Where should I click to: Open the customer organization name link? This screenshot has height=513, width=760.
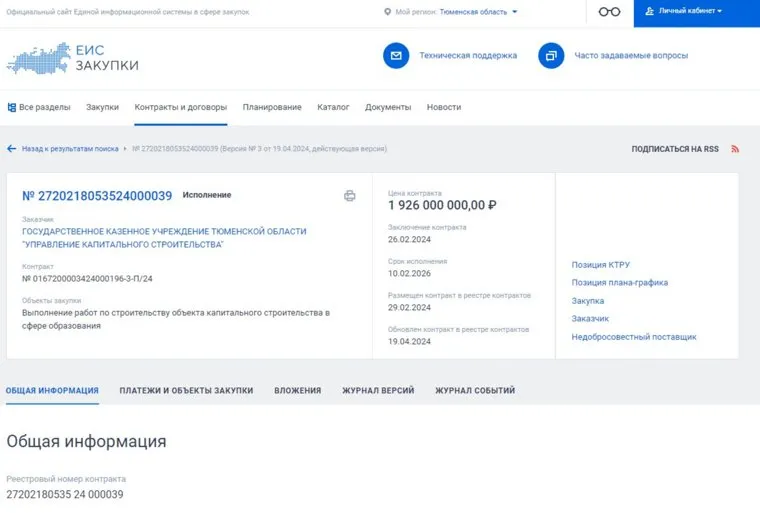pos(164,238)
